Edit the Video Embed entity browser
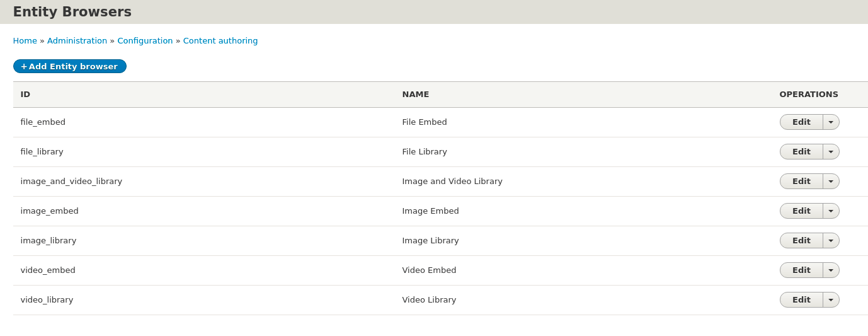 801,270
